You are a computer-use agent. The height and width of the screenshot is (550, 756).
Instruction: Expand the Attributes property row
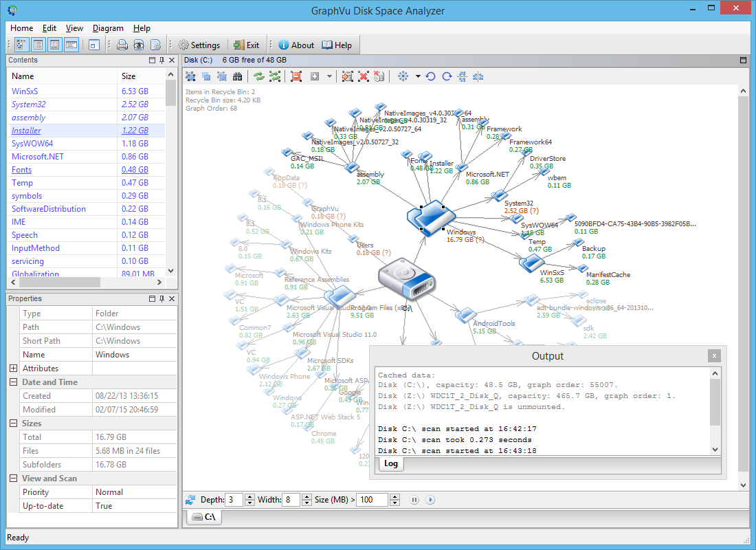pos(13,368)
